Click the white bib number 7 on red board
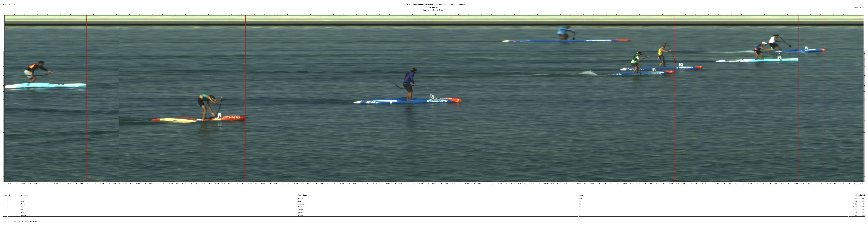This screenshot has width=868, height=225. tap(219, 115)
